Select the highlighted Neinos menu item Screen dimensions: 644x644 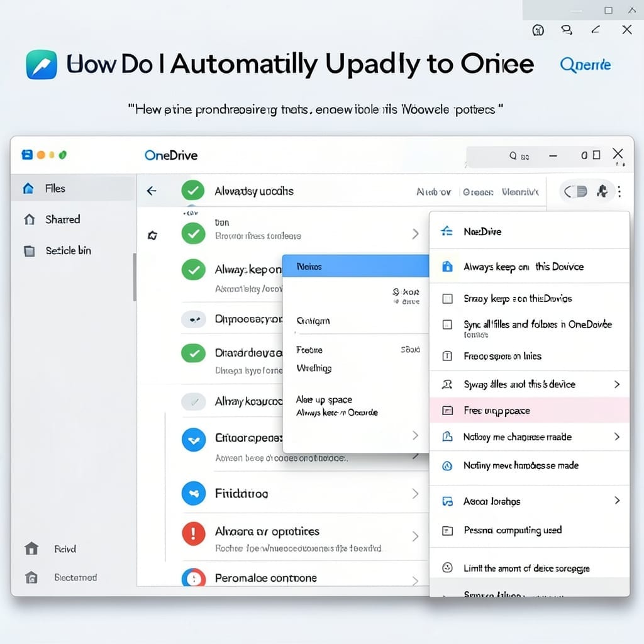(356, 266)
